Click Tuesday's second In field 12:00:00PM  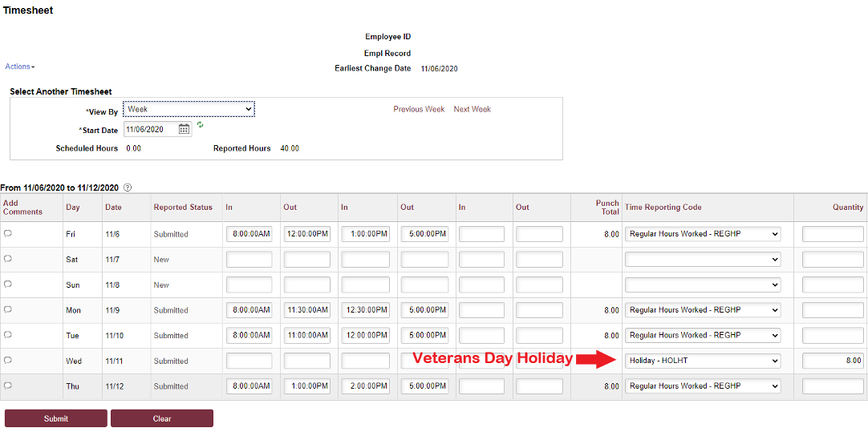pyautogui.click(x=365, y=335)
